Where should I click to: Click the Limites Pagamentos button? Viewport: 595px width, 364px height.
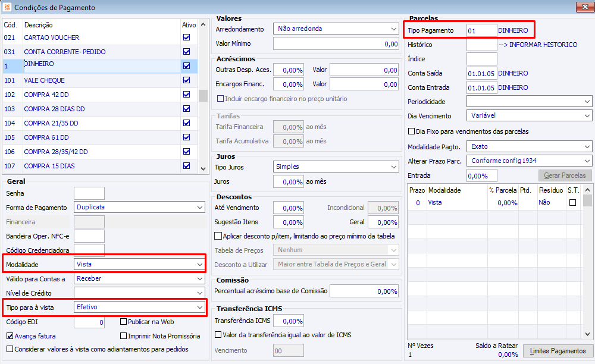pyautogui.click(x=558, y=351)
